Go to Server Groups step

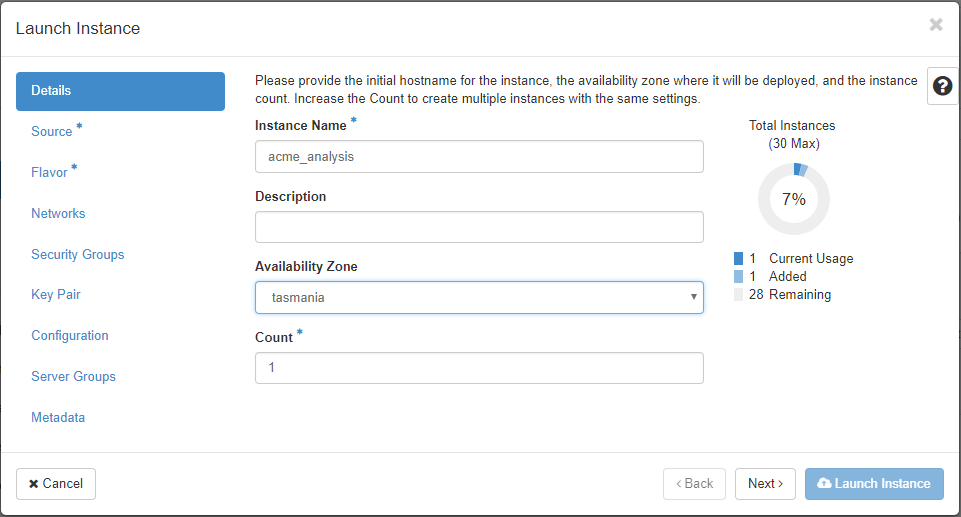(x=74, y=376)
